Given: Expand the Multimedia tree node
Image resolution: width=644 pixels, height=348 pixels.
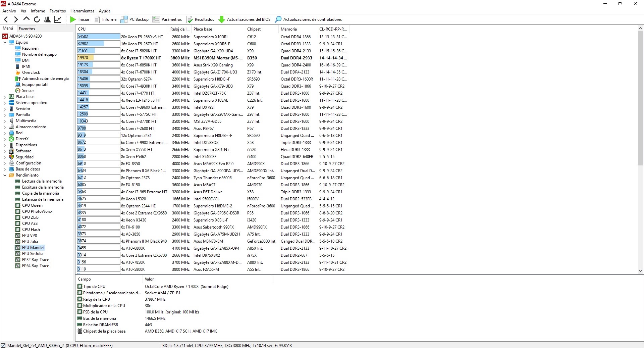Looking at the screenshot, I should click(x=5, y=121).
